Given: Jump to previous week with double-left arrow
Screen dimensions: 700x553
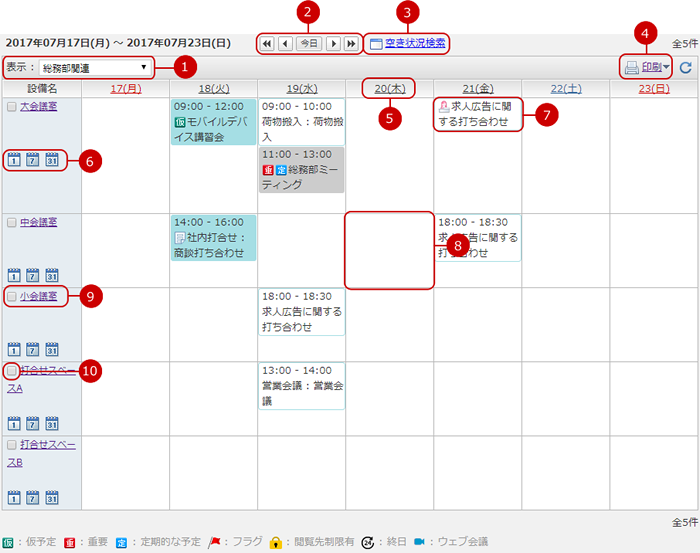Looking at the screenshot, I should click(266, 44).
